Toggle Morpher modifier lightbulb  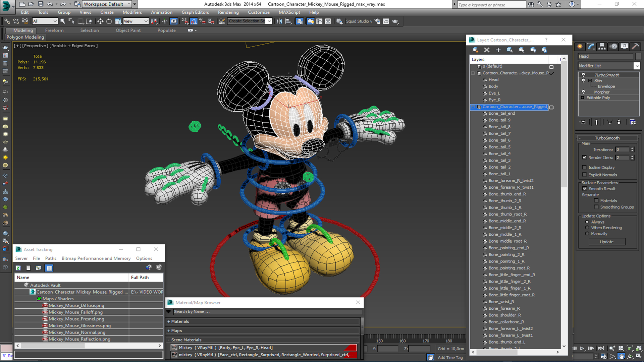(583, 92)
